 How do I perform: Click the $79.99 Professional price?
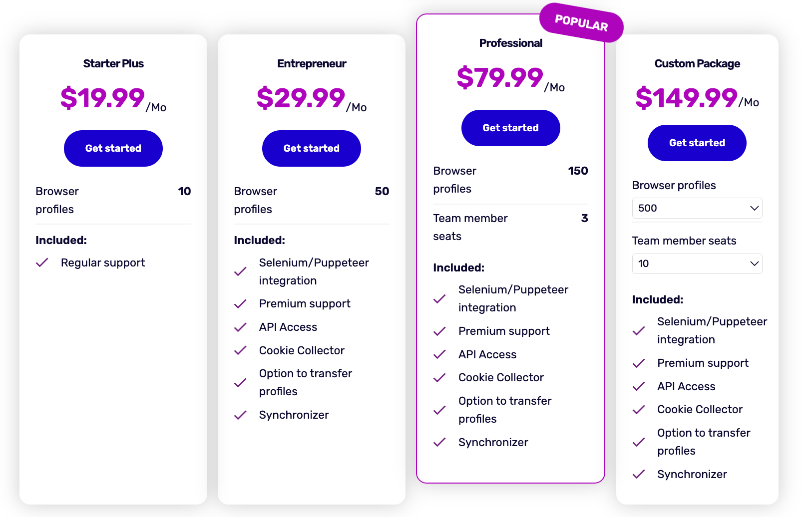pyautogui.click(x=500, y=78)
